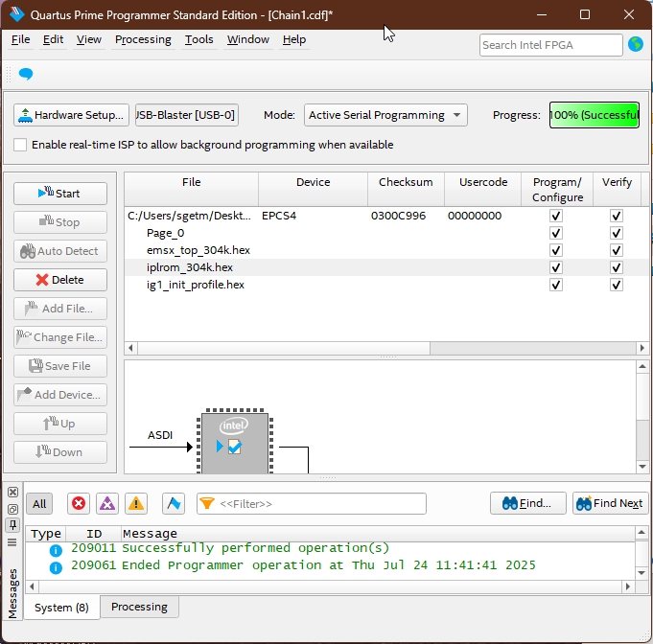Open the View menu
653x644 pixels.
(89, 39)
